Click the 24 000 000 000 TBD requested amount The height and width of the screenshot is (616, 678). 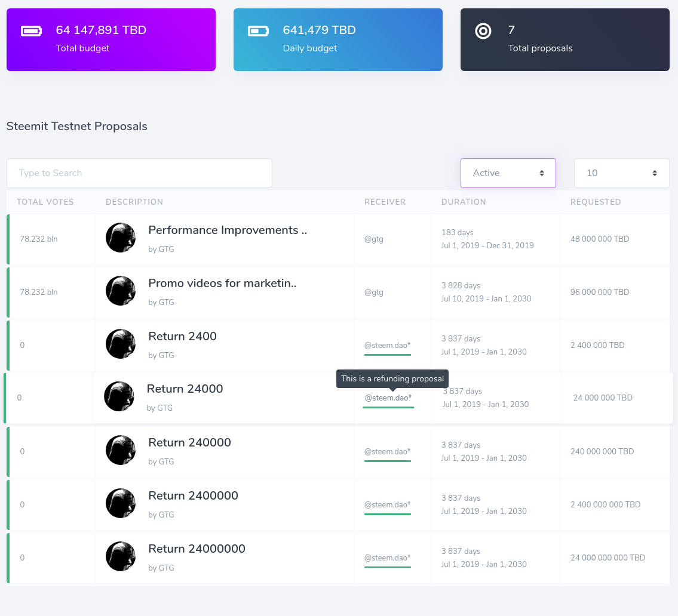[x=608, y=558]
